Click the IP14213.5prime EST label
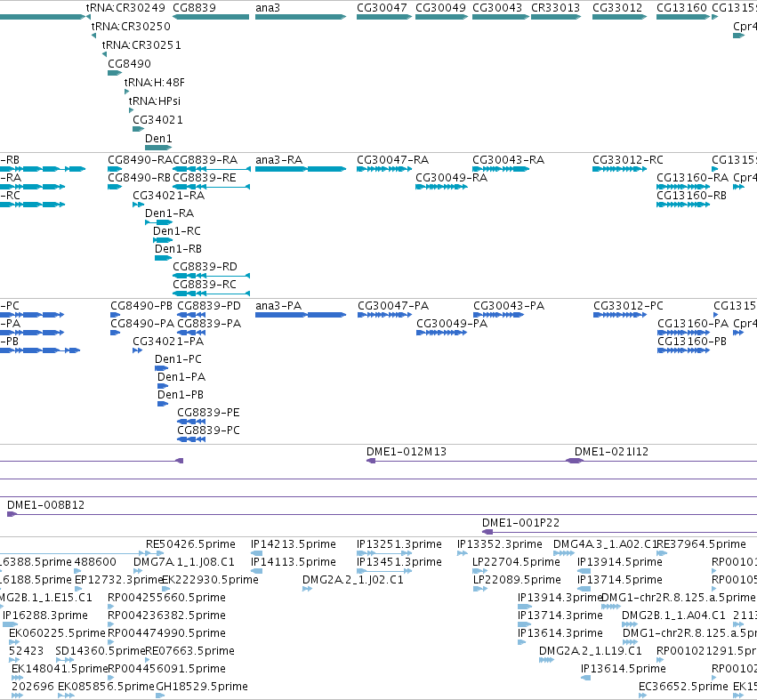The image size is (757, 700). pyautogui.click(x=293, y=544)
